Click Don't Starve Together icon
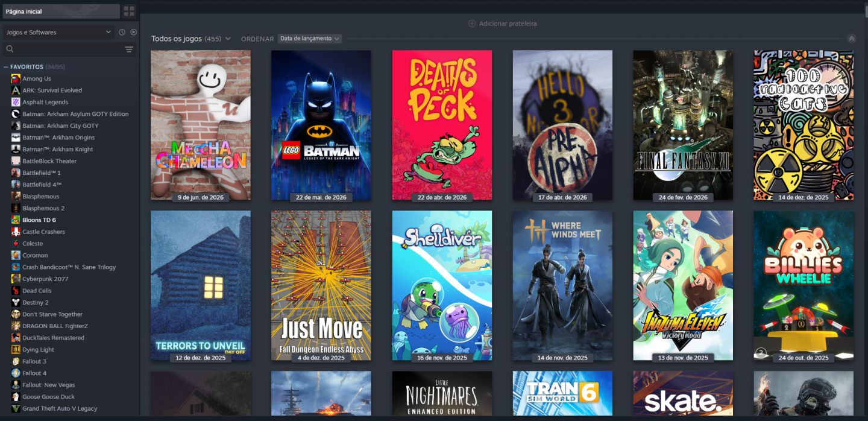The height and width of the screenshot is (421, 868). pos(16,314)
